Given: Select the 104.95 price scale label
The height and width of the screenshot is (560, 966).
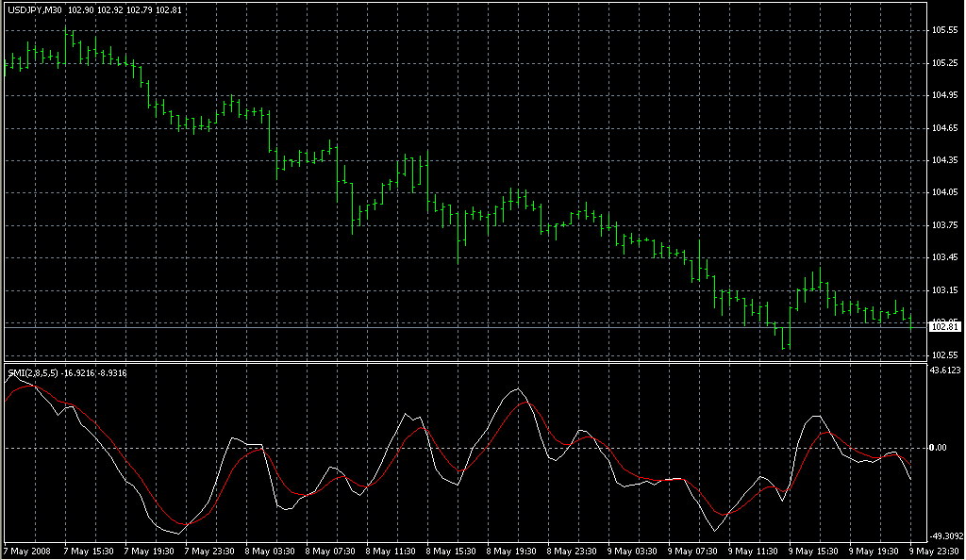Looking at the screenshot, I should [944, 95].
